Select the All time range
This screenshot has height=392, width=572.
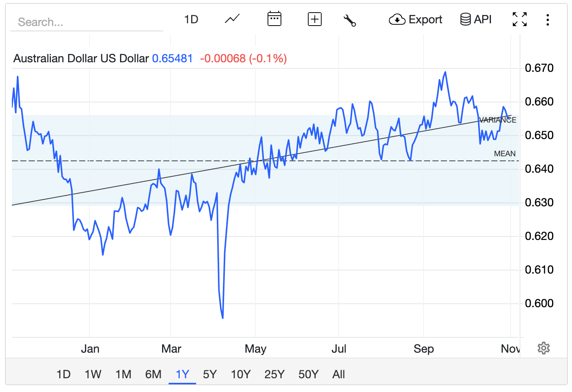[338, 374]
